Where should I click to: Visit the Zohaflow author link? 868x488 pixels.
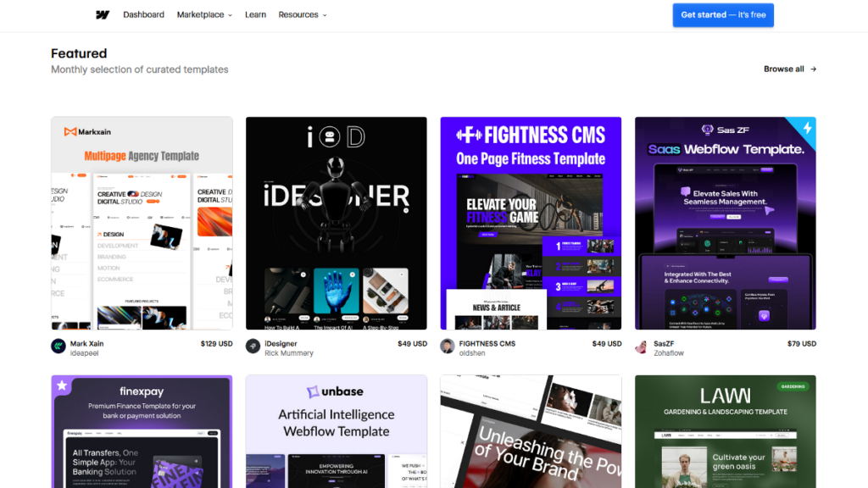[x=669, y=353]
